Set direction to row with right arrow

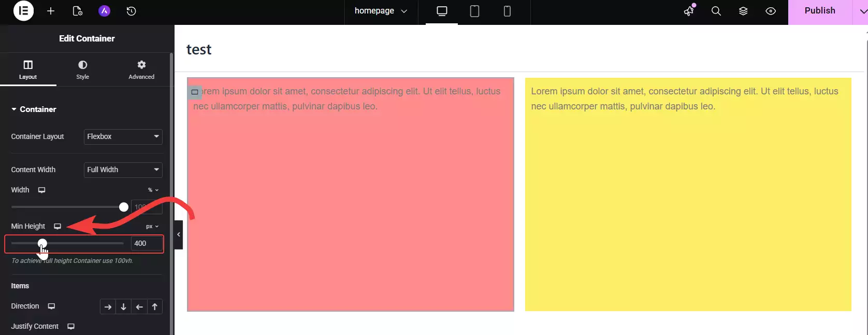click(x=108, y=307)
